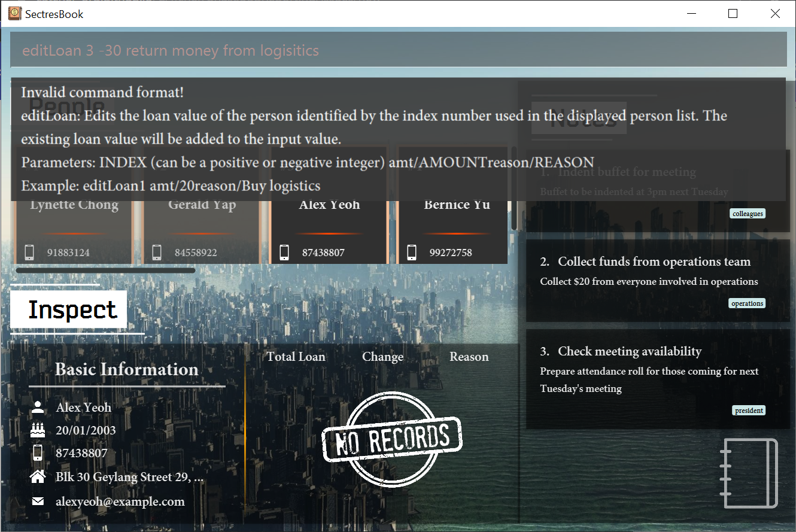
Task: Click phone icon on Bernice Yu card
Action: (x=412, y=252)
